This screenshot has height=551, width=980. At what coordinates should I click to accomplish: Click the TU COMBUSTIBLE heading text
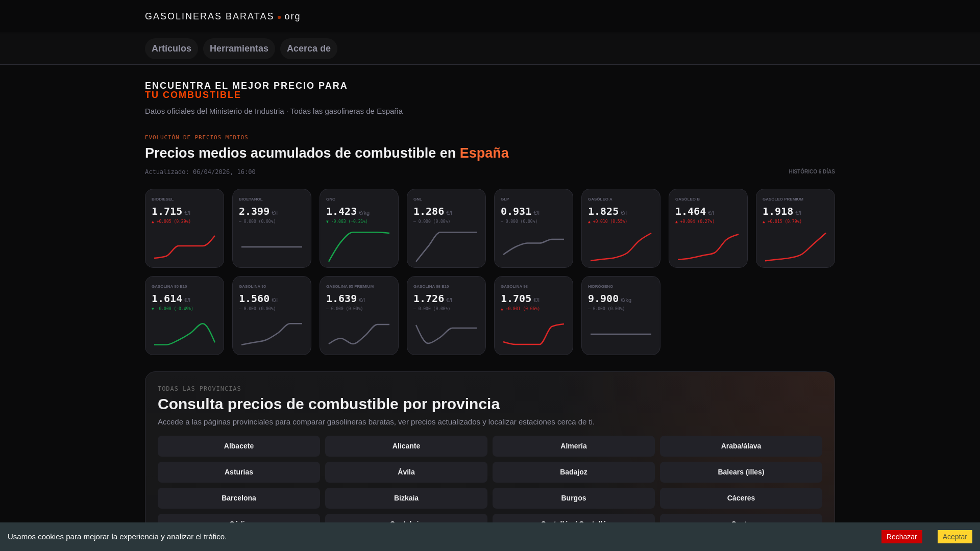coord(193,95)
